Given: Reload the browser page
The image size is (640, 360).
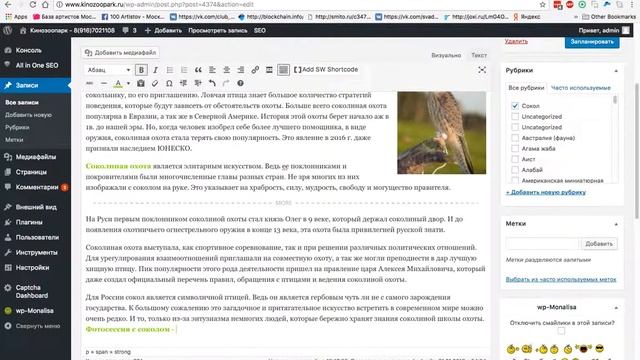Looking at the screenshot, I should click(33, 5).
